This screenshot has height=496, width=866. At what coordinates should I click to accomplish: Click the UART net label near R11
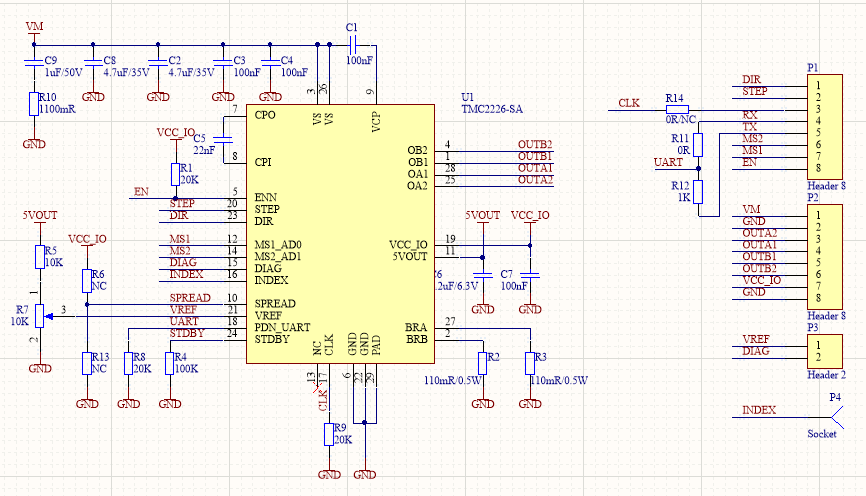point(668,162)
